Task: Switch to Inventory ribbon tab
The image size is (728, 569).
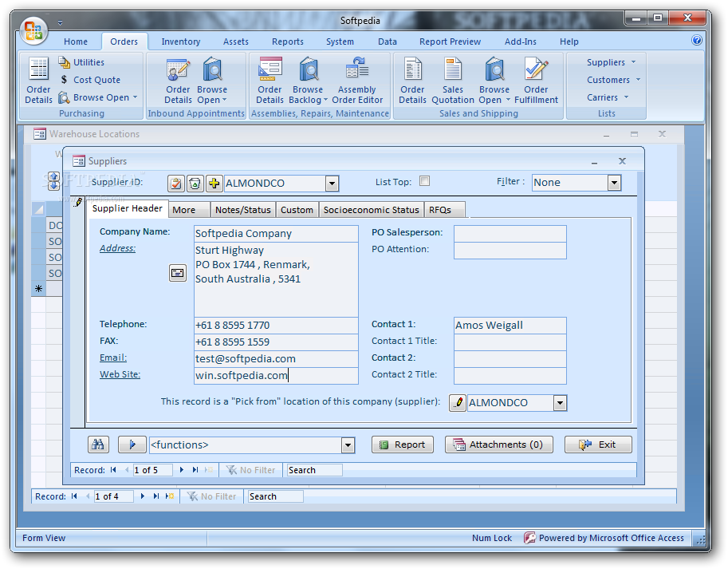Action: (181, 41)
